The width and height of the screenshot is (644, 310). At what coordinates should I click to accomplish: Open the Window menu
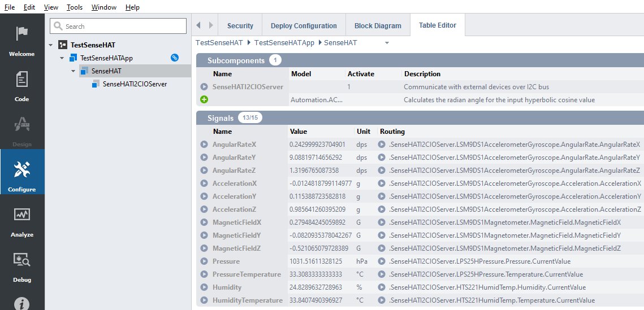tap(104, 7)
